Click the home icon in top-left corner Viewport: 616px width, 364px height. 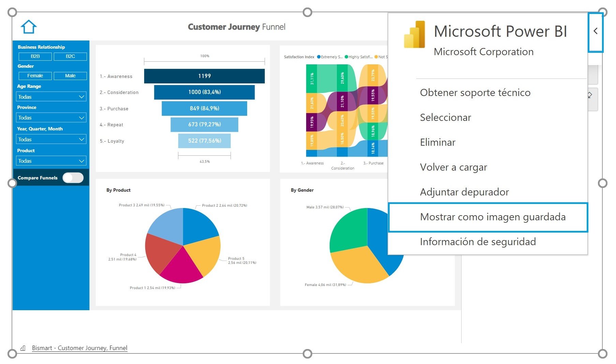point(29,26)
